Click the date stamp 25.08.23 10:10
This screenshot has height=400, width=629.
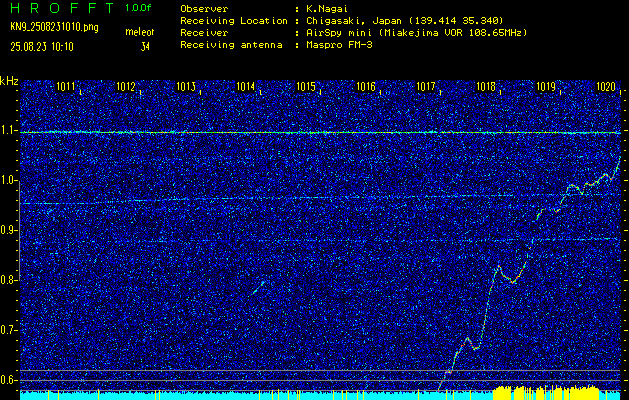coord(42,47)
